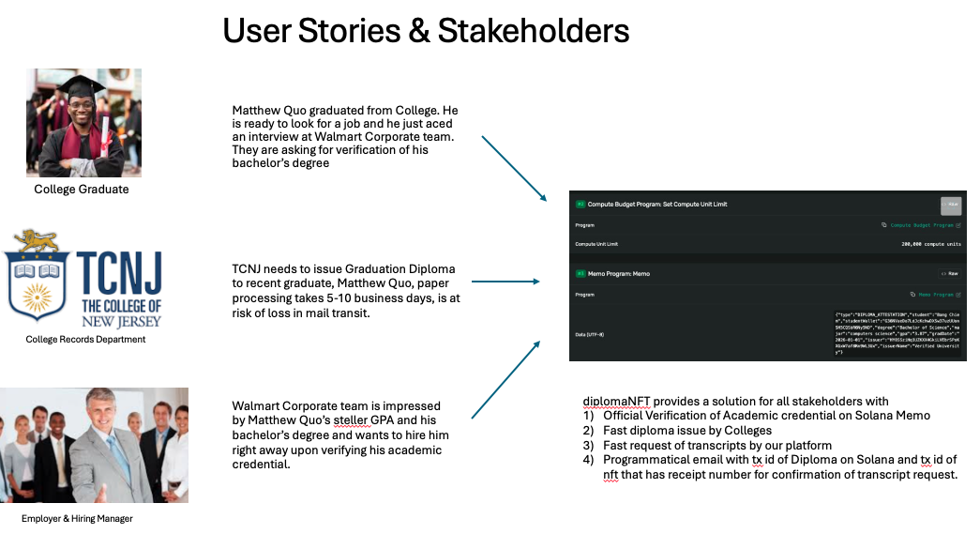Click the #2 instruction badge
Image resolution: width=980 pixels, height=549 pixels.
tap(580, 205)
